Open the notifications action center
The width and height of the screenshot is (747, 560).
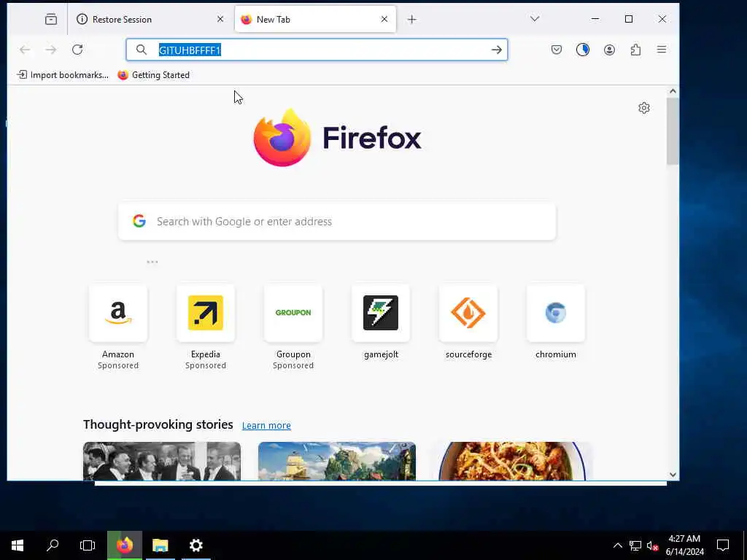(723, 545)
